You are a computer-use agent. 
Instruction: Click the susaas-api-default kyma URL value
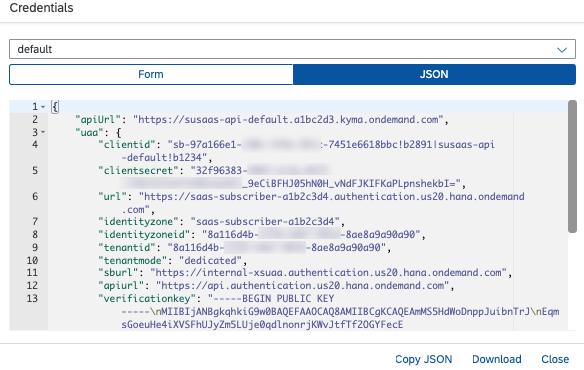(x=289, y=120)
